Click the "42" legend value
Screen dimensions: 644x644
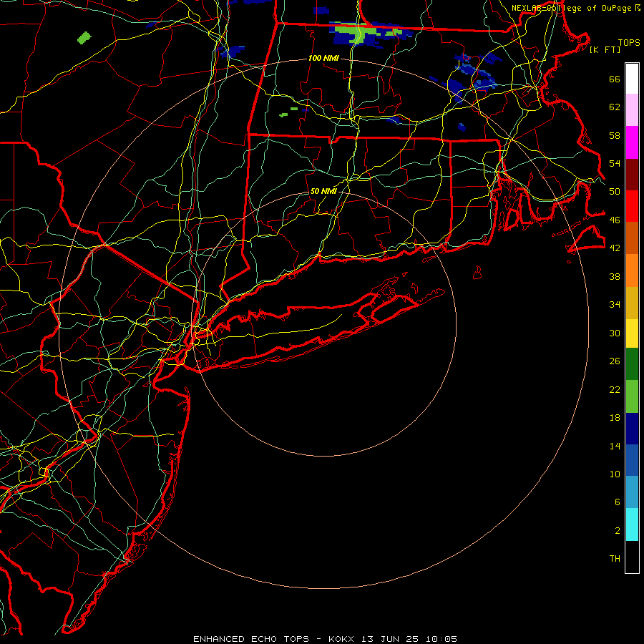pos(615,248)
